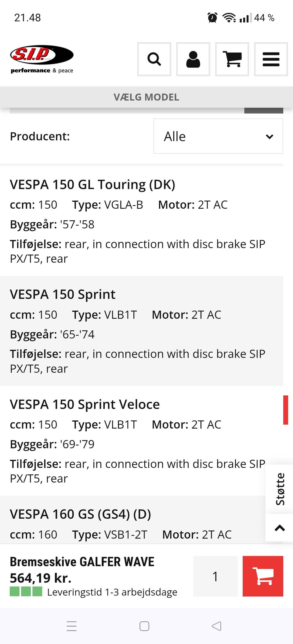Screen dimensions: 293x644
Task: Tap the red add-to-cart button
Action: (x=263, y=576)
